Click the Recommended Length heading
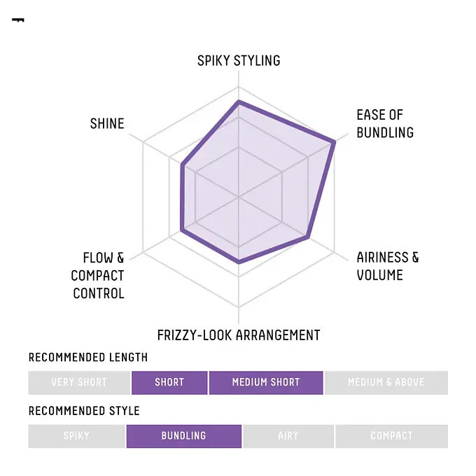This screenshot has height=476, width=476. (88, 358)
